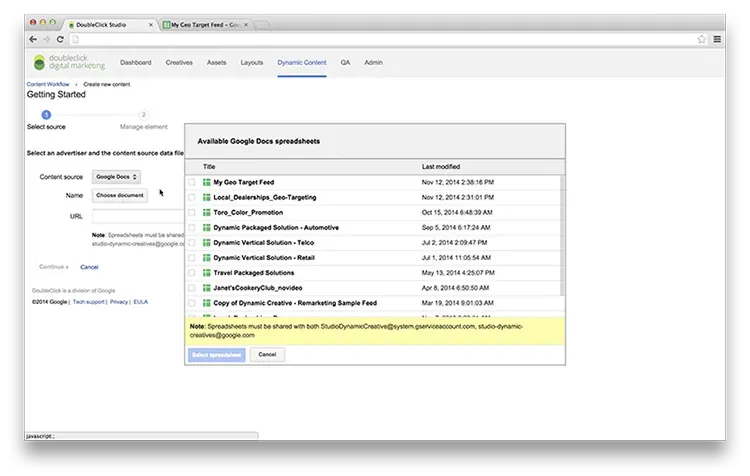Click the Choose document button
750x476 pixels.
tap(120, 196)
